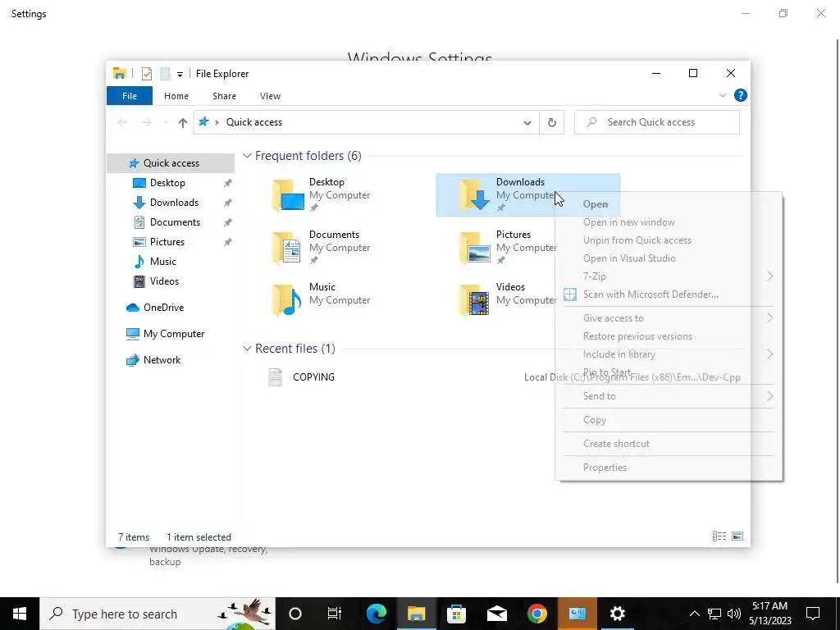Select Pictures in the navigation pane
This screenshot has height=630, width=840.
coord(167,242)
